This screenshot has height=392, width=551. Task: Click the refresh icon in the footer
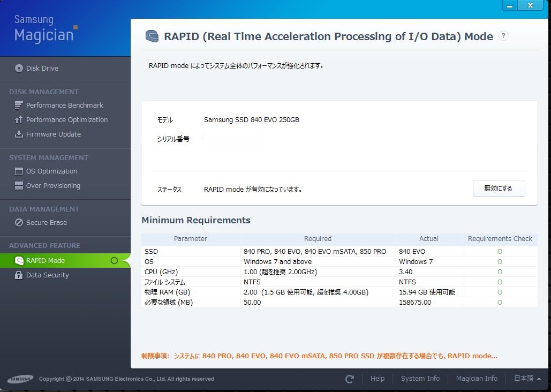[x=349, y=379]
